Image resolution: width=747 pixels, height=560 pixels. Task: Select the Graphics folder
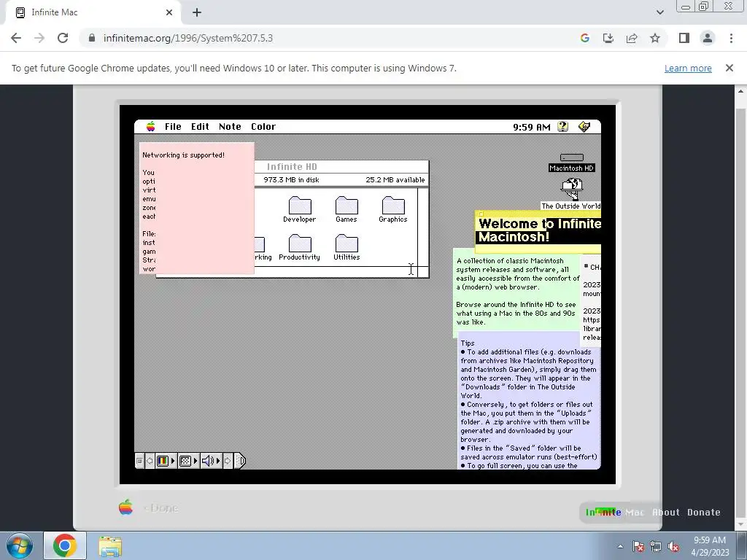pos(393,209)
